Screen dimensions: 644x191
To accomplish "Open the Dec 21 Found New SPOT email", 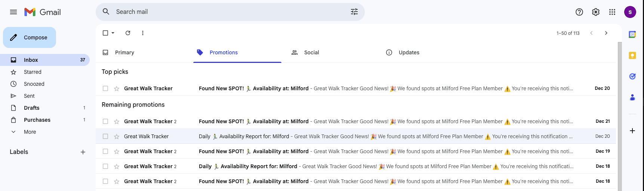I will click(x=356, y=121).
